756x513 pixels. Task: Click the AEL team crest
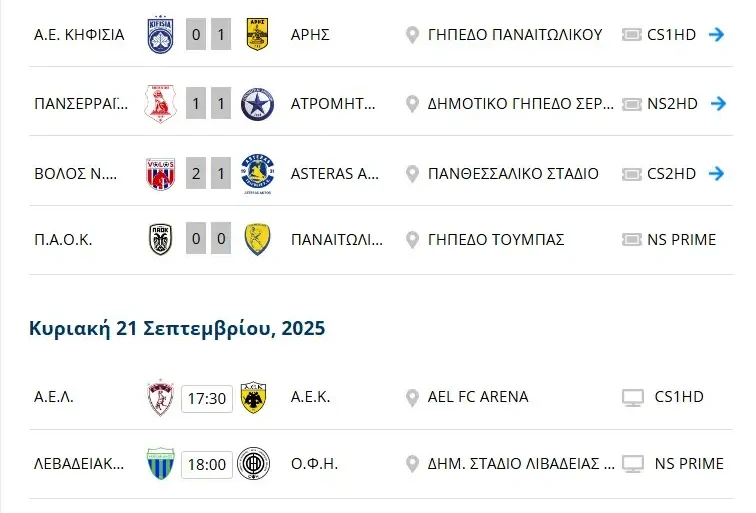[x=160, y=397]
